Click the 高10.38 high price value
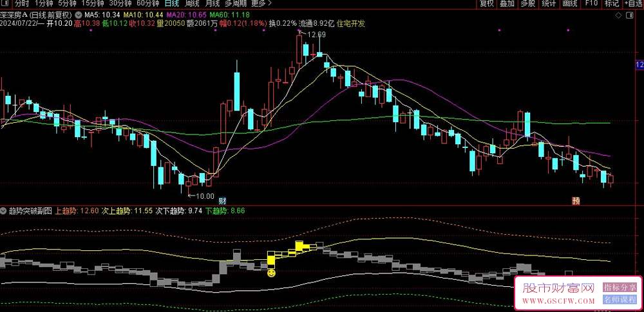 point(87,23)
